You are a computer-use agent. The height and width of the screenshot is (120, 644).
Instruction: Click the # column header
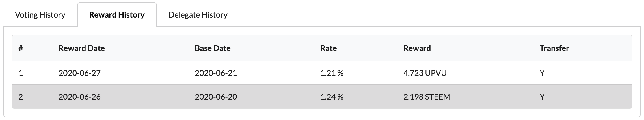point(21,48)
